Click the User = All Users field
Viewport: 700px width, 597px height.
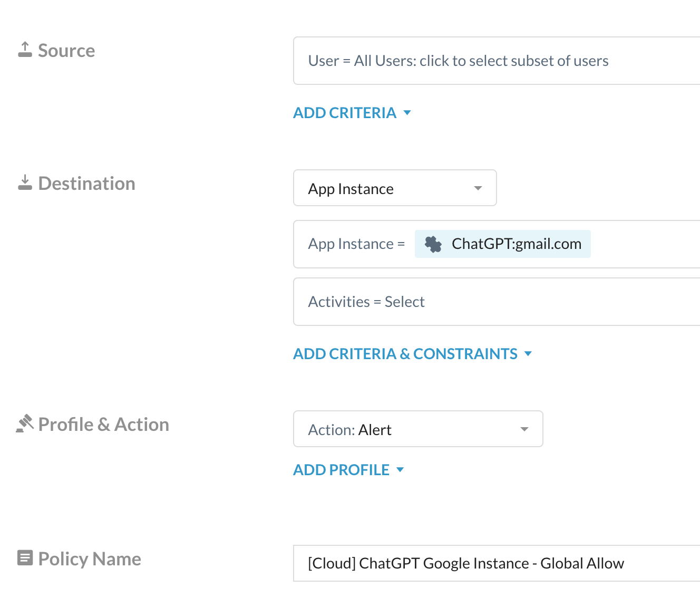pos(497,61)
